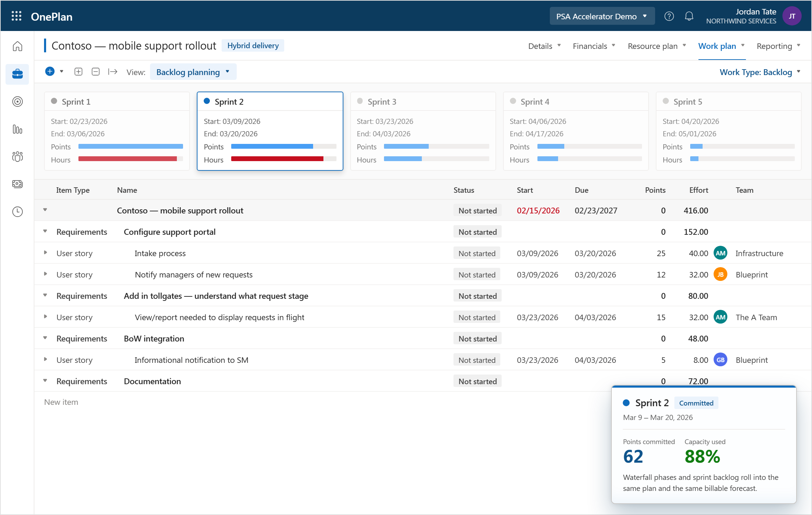Viewport: 812px width, 515px height.
Task: Select the Sprint 4 card
Action: click(576, 131)
